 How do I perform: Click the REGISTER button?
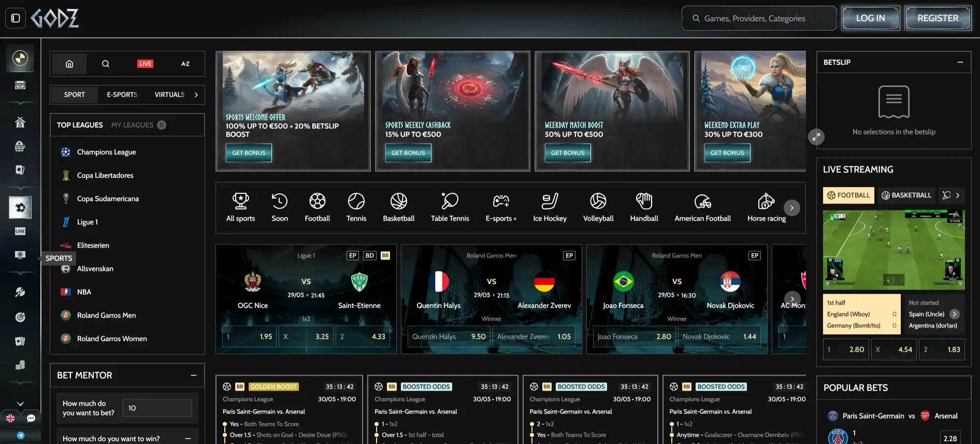[938, 18]
